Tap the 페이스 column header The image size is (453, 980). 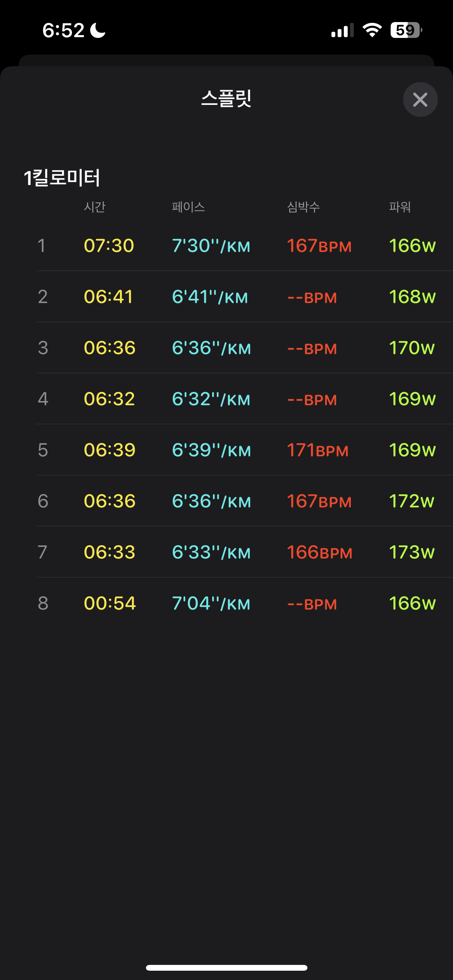click(x=188, y=207)
